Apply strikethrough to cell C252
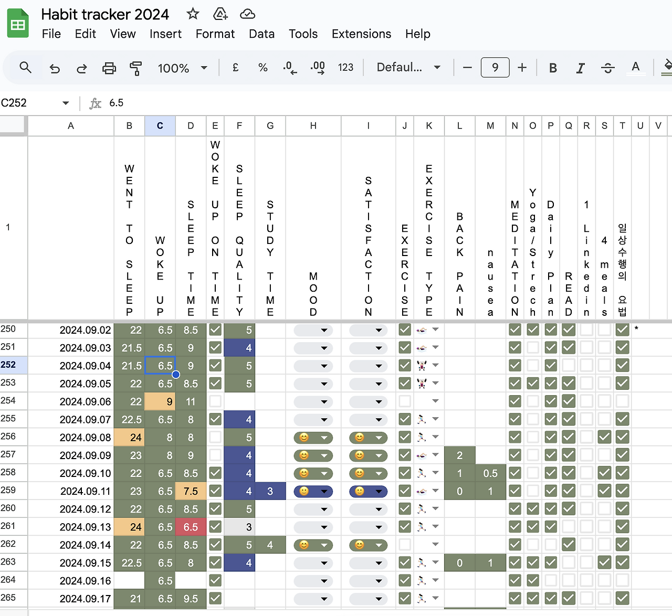 coord(607,67)
